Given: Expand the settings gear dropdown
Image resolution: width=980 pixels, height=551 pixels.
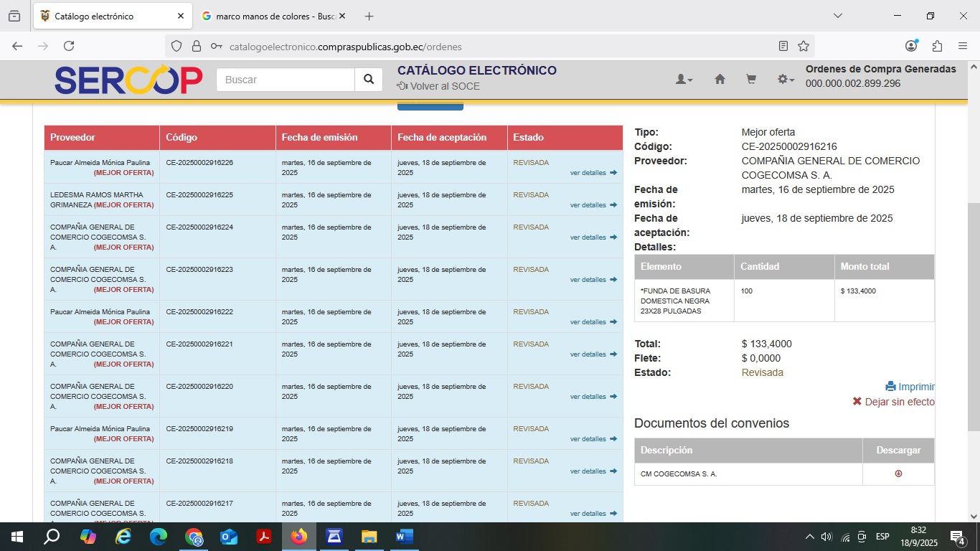Looking at the screenshot, I should (786, 80).
